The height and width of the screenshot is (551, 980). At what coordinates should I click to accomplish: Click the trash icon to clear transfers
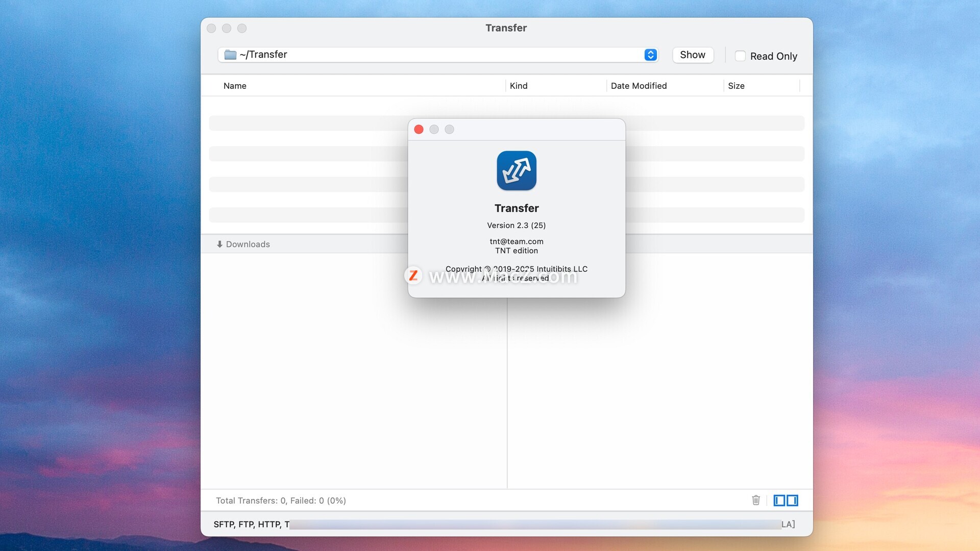pyautogui.click(x=756, y=500)
